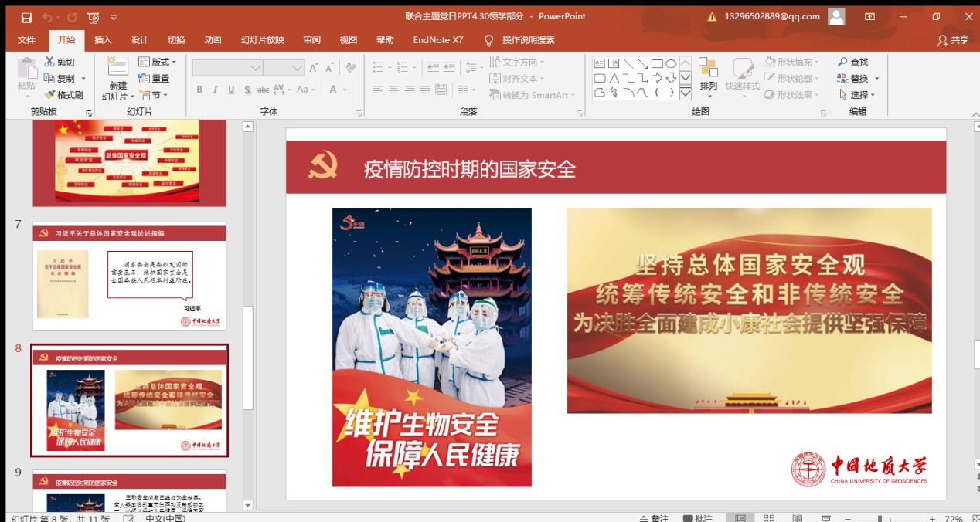
Task: Open Slide Sorter view in status bar
Action: [x=769, y=518]
